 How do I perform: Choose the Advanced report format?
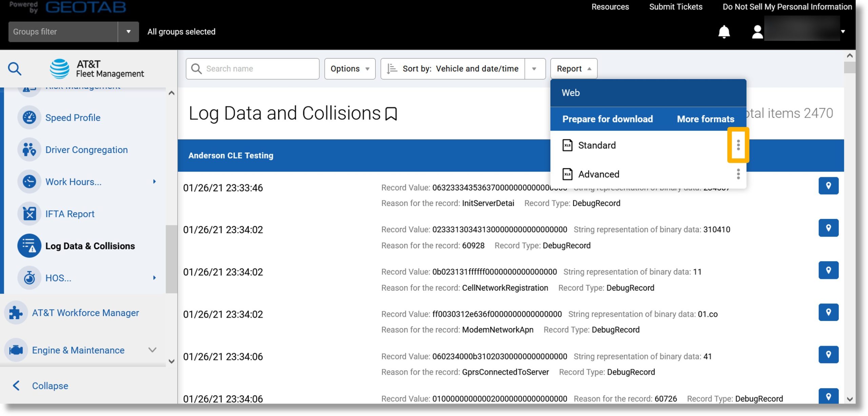[x=598, y=174]
